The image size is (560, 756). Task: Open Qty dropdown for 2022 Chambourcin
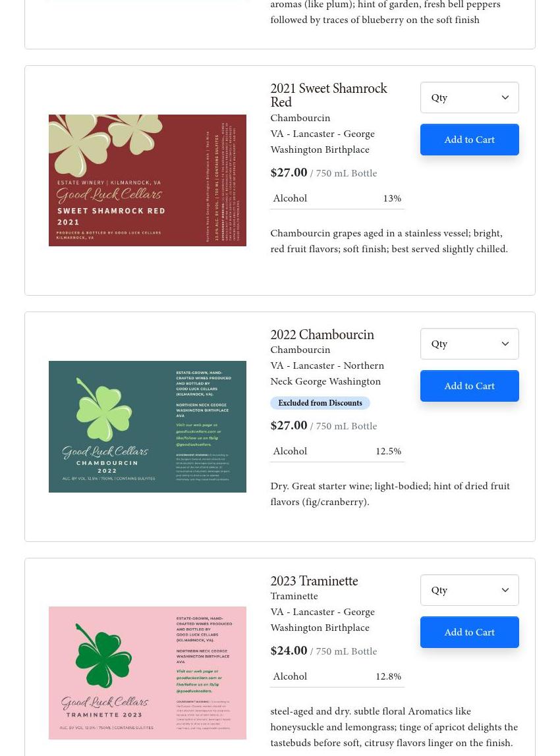pos(469,344)
